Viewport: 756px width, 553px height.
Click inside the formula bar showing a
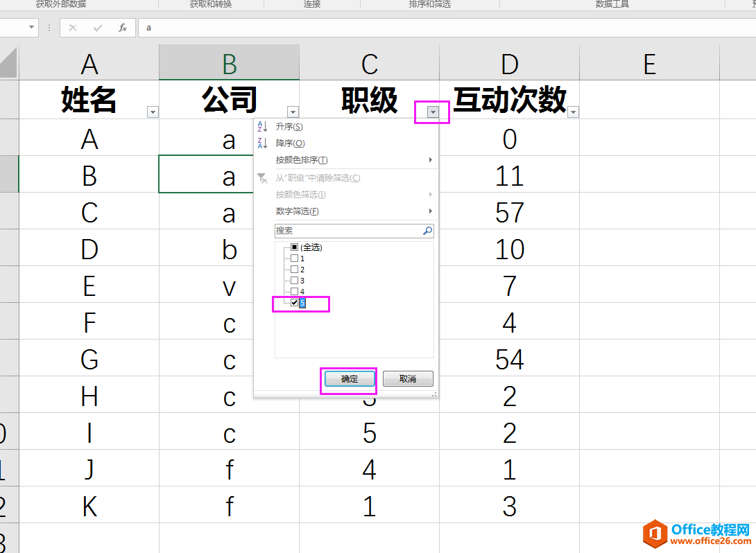(x=447, y=28)
